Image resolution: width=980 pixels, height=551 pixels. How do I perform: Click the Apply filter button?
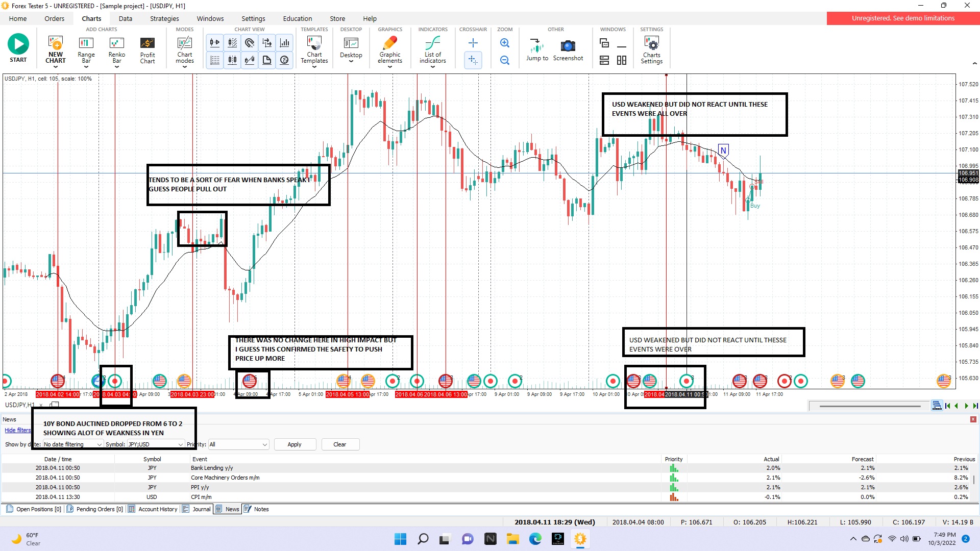click(x=295, y=444)
